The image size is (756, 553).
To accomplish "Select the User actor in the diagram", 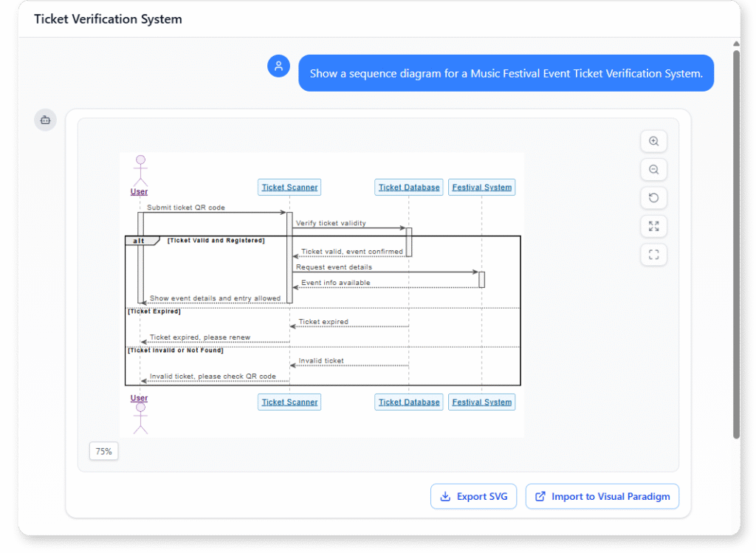I will click(x=140, y=170).
